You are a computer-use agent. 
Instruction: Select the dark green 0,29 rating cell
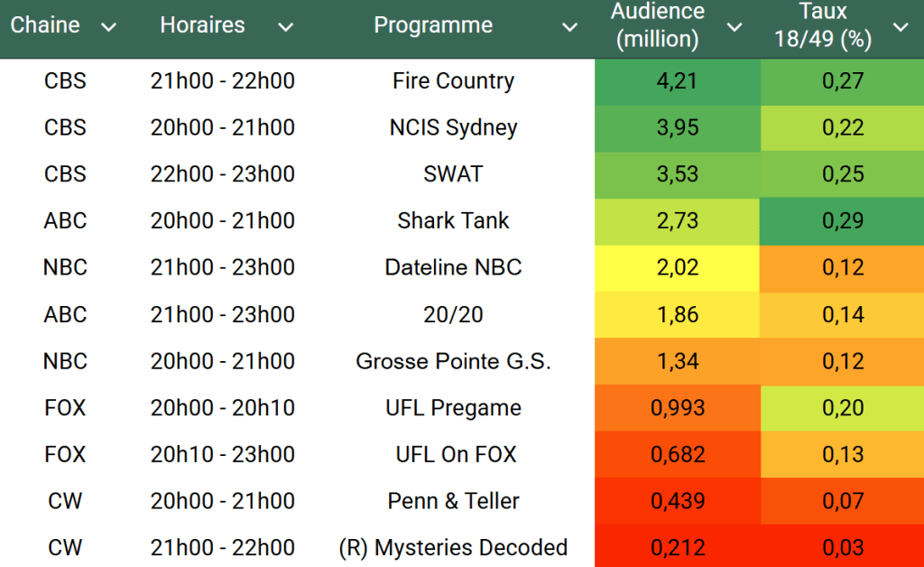(x=842, y=221)
